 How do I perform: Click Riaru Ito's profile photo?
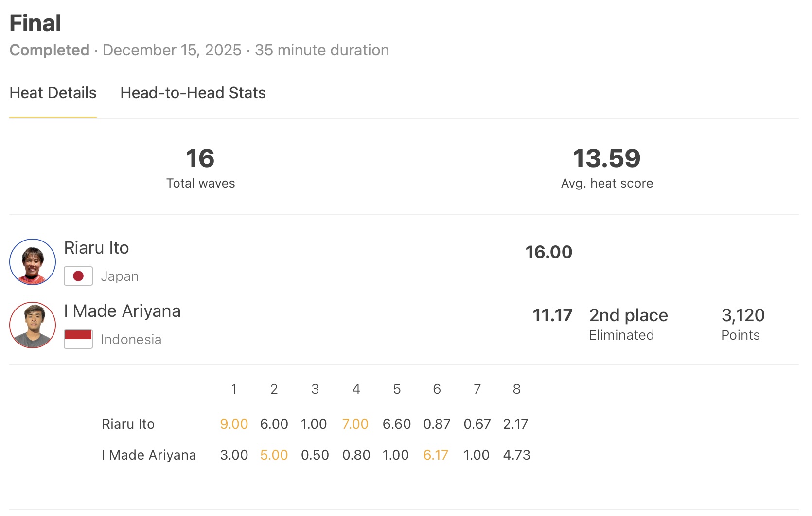[x=33, y=262]
